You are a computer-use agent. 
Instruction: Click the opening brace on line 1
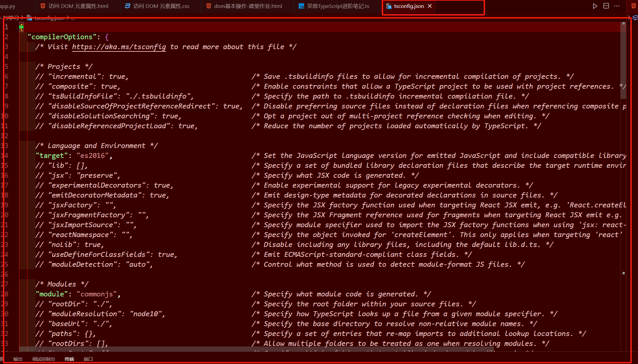[x=21, y=27]
